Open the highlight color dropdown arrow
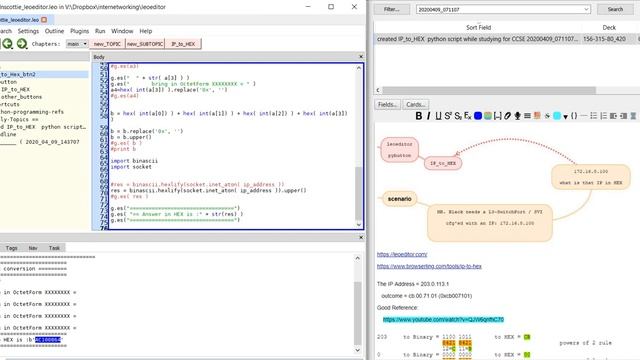 566,117
